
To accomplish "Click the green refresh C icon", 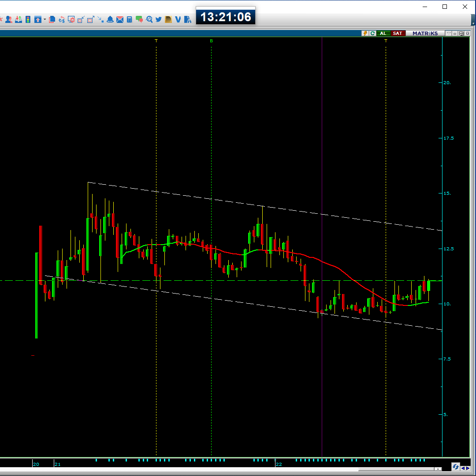I will pyautogui.click(x=372, y=33).
